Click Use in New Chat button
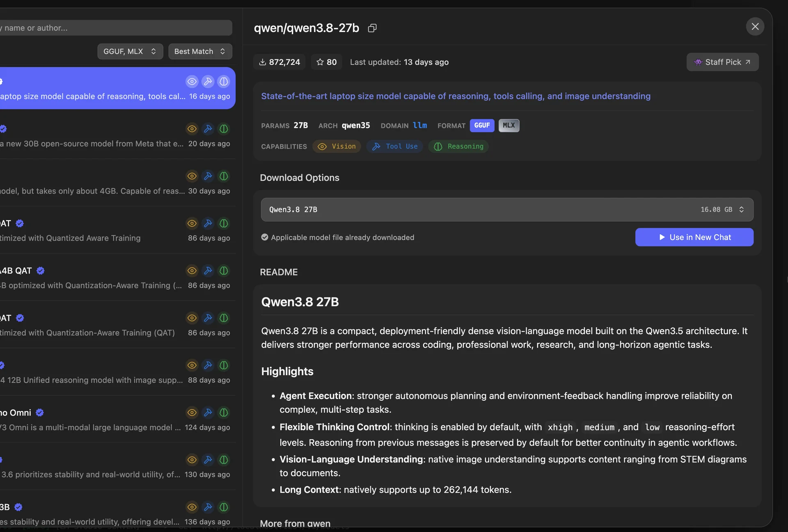Screen dimensions: 788x532 694,237
